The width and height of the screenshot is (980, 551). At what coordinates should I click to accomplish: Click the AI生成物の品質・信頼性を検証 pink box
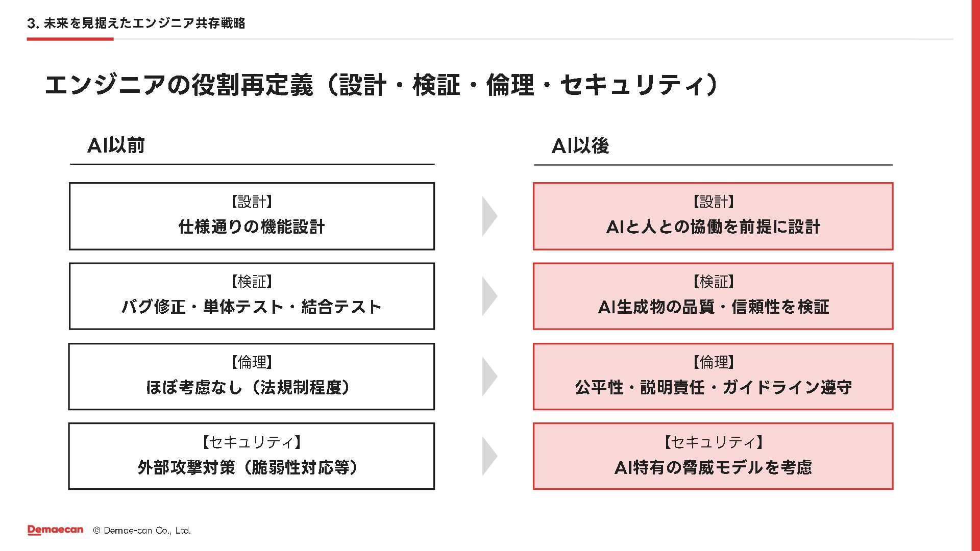(713, 296)
